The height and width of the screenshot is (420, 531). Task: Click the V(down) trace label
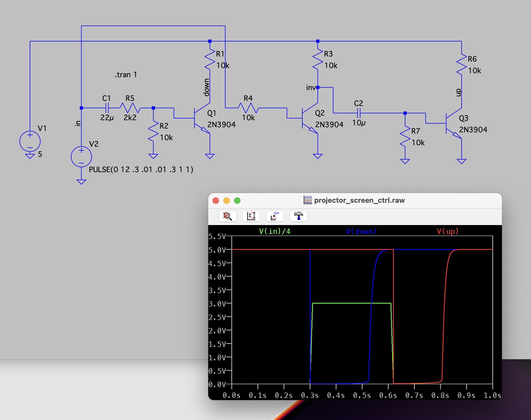coord(361,231)
